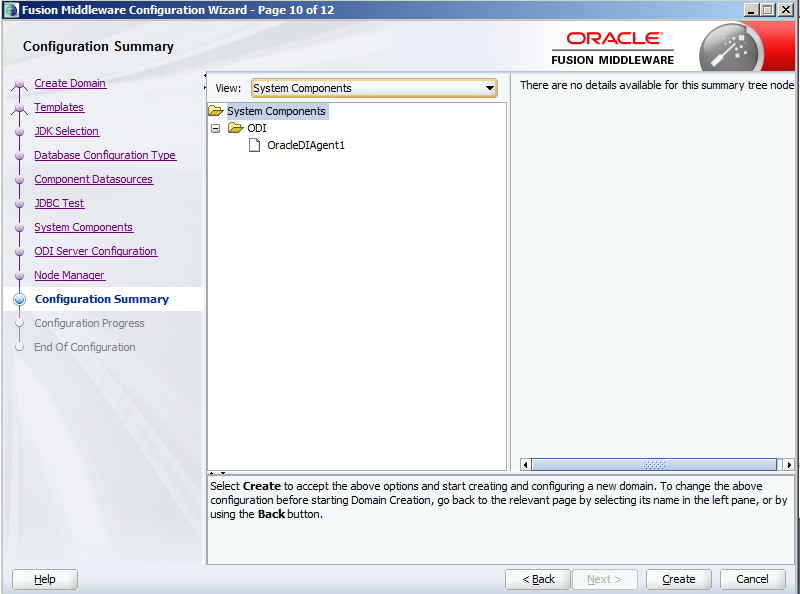Collapse the ODI tree node
This screenshot has width=800, height=594.
pos(215,128)
